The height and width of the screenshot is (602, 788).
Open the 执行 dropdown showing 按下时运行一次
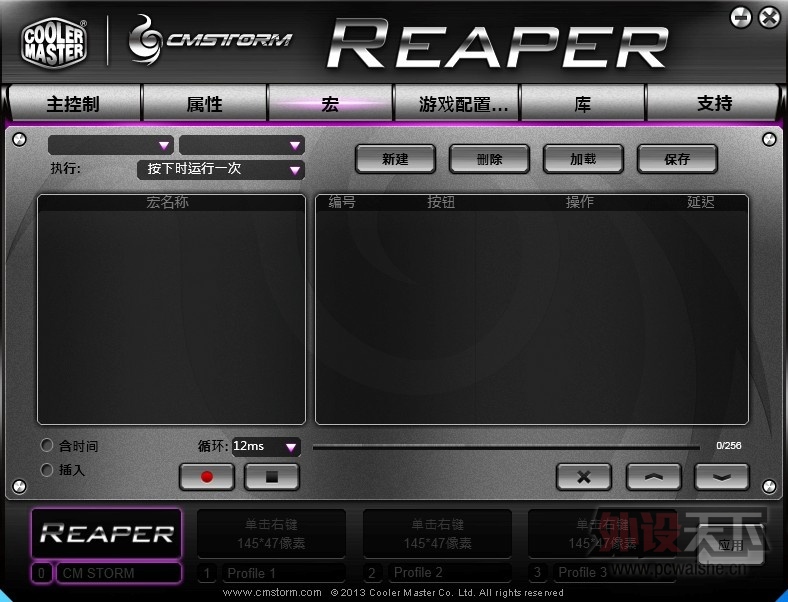[221, 169]
